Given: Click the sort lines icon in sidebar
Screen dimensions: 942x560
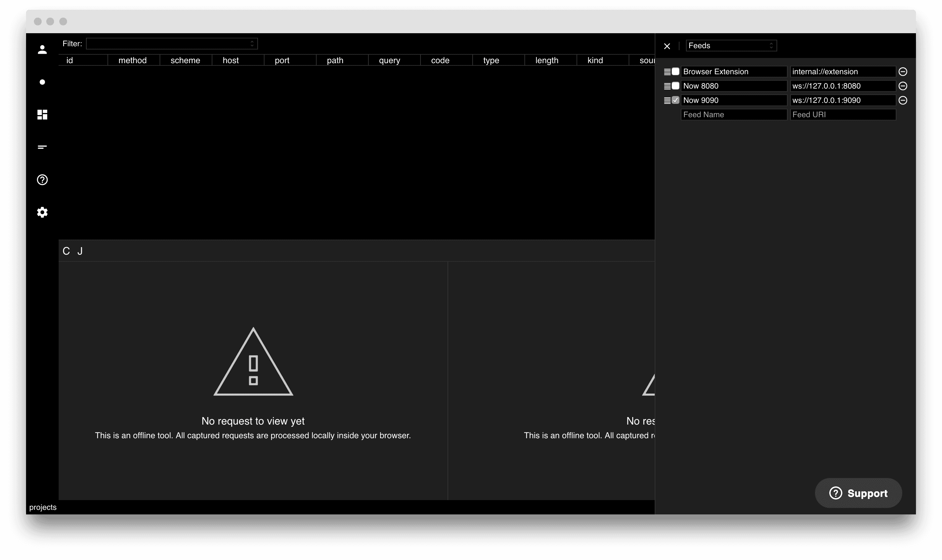Looking at the screenshot, I should click(x=42, y=147).
